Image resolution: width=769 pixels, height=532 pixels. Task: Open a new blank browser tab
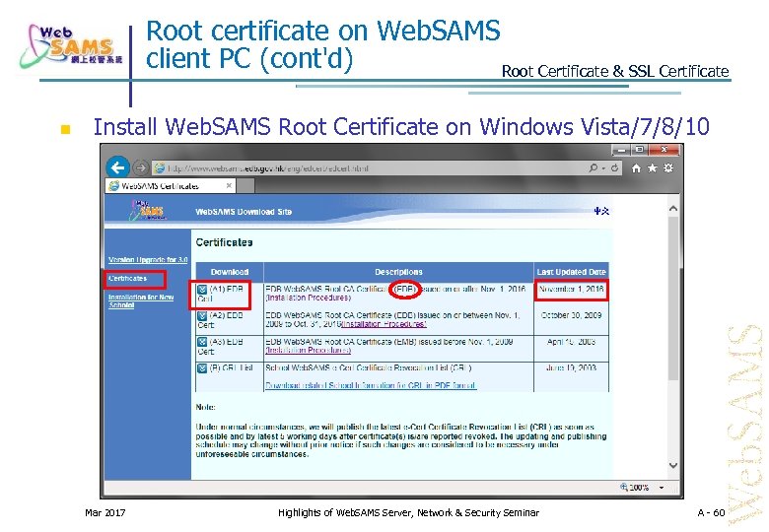(x=245, y=186)
